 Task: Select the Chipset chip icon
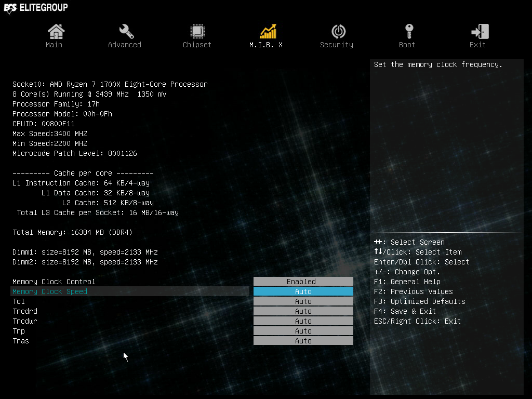(x=197, y=31)
